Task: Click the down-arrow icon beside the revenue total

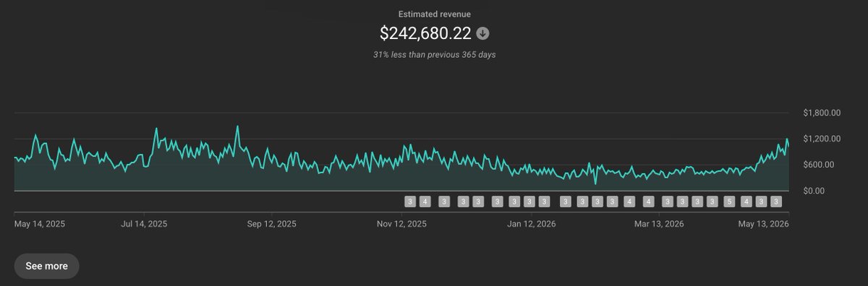Action: coord(482,33)
